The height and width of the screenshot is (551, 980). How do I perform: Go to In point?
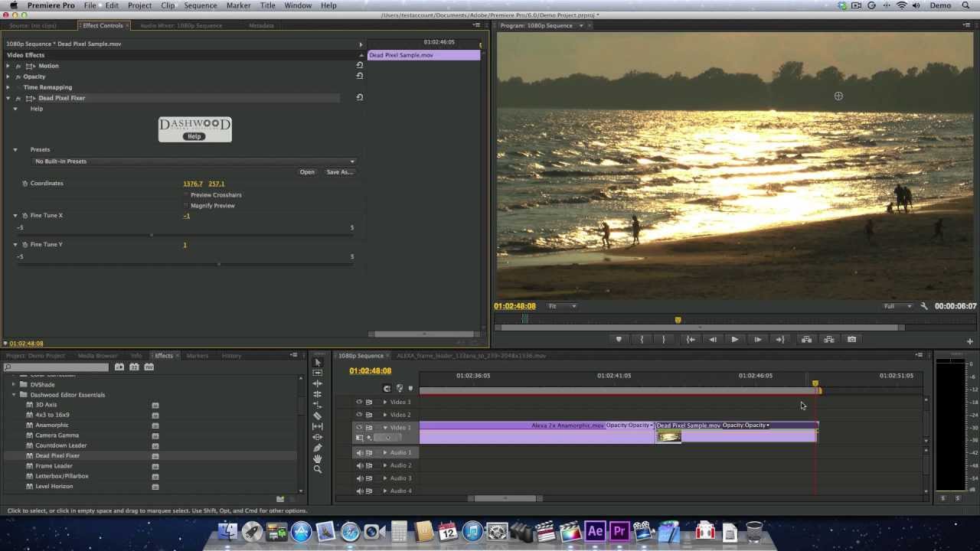tap(691, 340)
